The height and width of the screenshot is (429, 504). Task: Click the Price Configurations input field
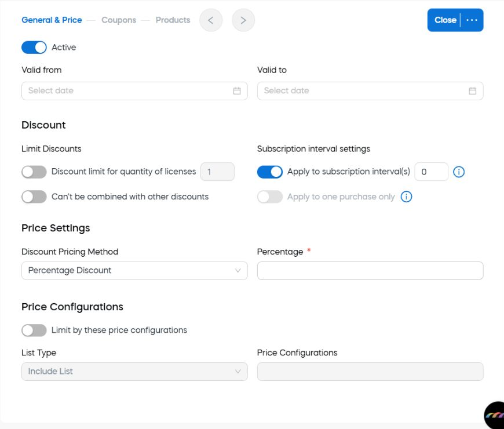(x=370, y=372)
